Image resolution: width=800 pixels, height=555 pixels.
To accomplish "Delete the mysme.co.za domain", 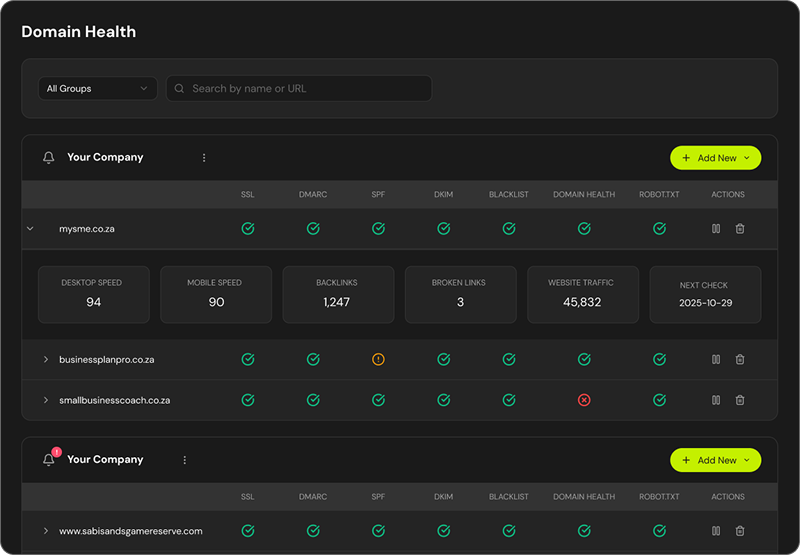I will pos(740,229).
